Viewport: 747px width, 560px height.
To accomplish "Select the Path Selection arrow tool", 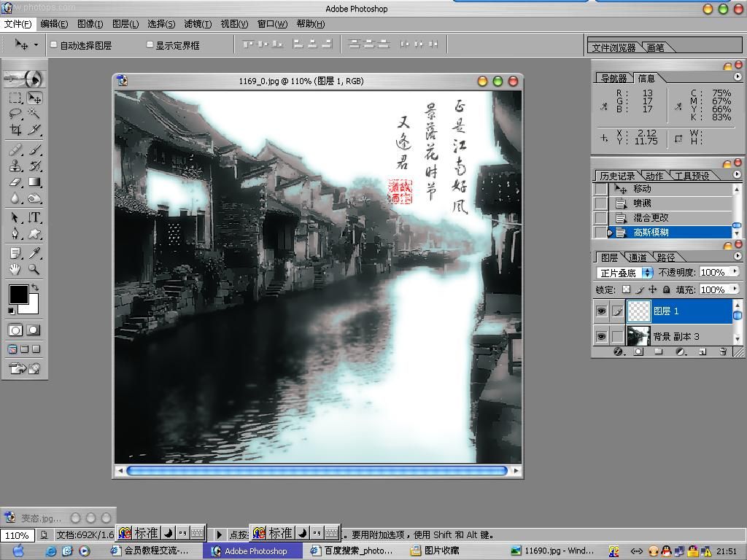I will [15, 217].
